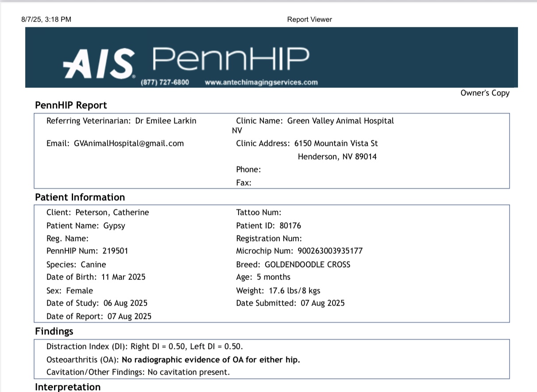Click 'Age: 5 months' line
Image resolution: width=537 pixels, height=392 pixels.
pos(263,277)
